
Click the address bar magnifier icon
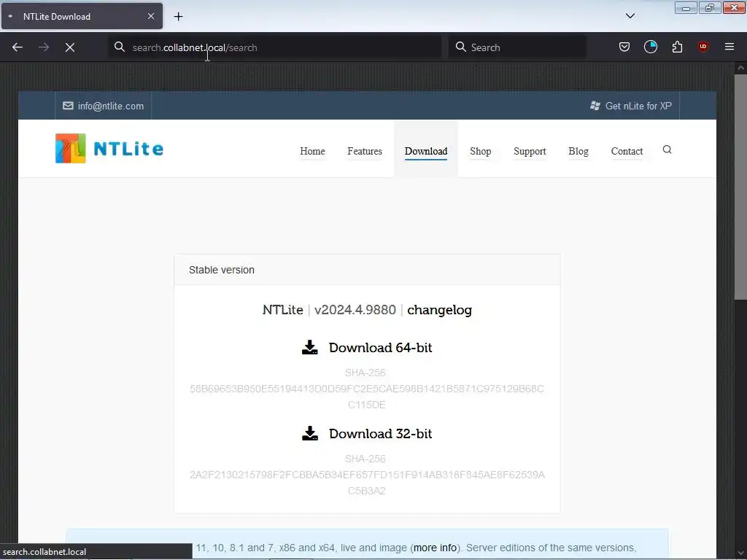pyautogui.click(x=120, y=47)
